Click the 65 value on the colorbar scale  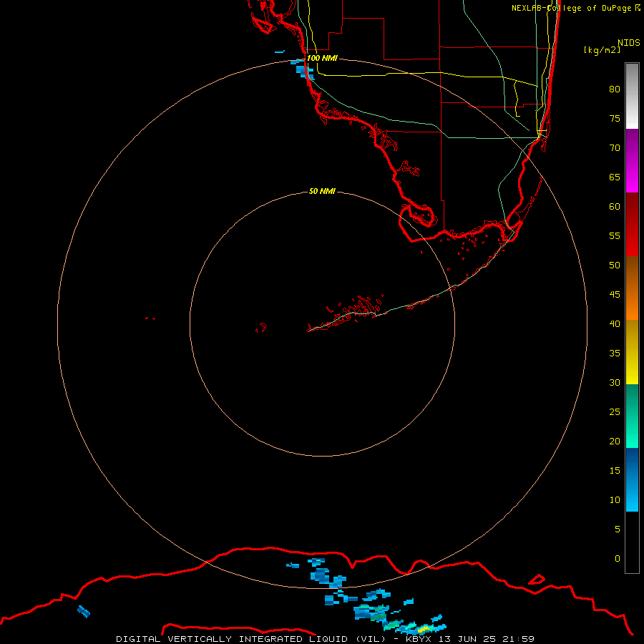(615, 177)
